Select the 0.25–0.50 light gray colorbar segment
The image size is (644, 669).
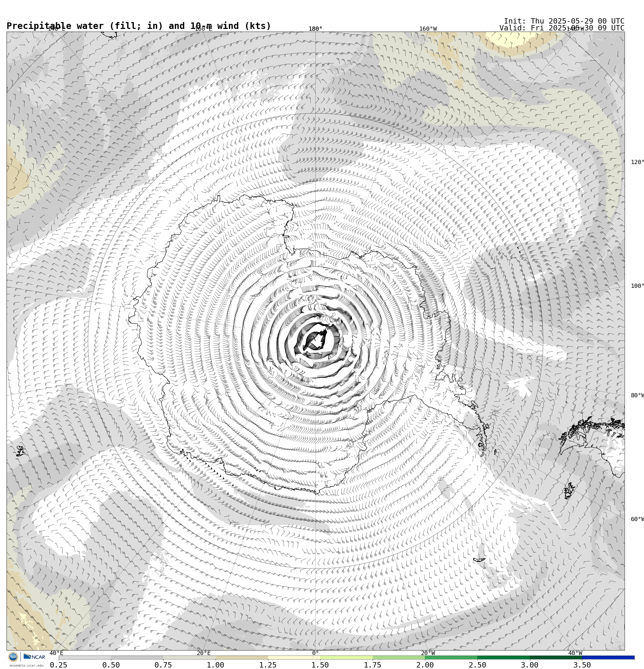(x=85, y=657)
